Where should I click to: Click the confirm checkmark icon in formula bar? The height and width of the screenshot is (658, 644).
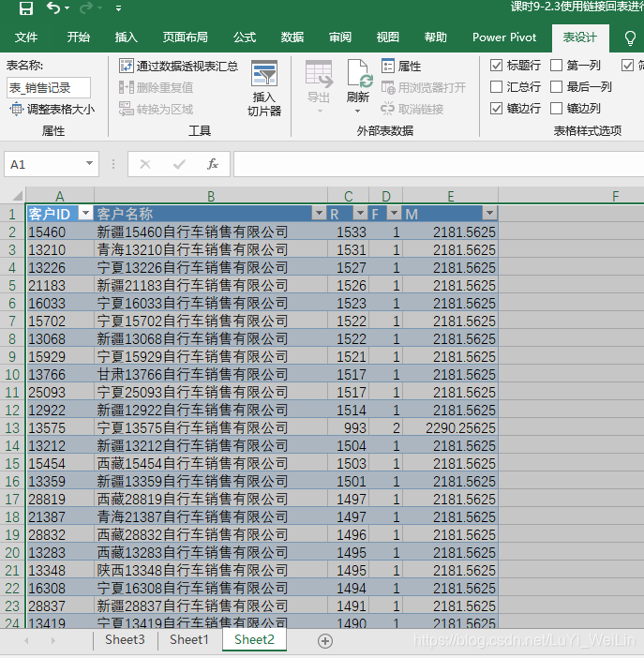point(179,164)
